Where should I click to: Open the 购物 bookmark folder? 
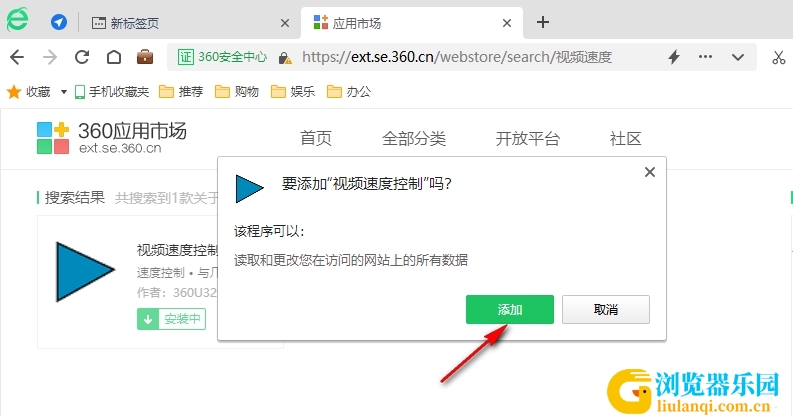point(237,91)
